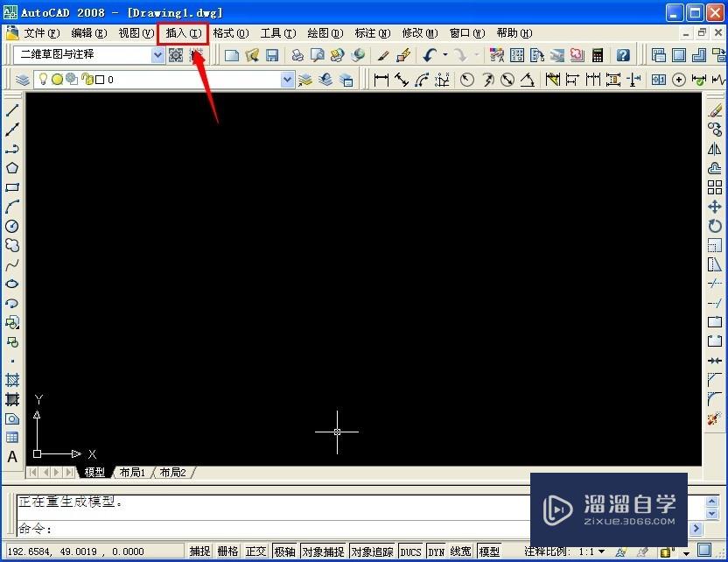Click the Plot icon on the standard toolbar
Screen dimensions: 728x562
tap(296, 54)
